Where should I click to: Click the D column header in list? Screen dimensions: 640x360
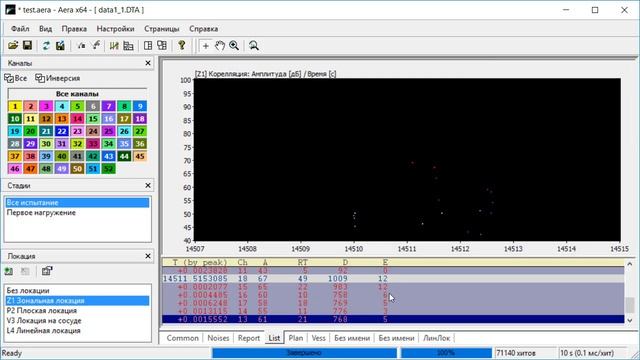tap(345, 262)
